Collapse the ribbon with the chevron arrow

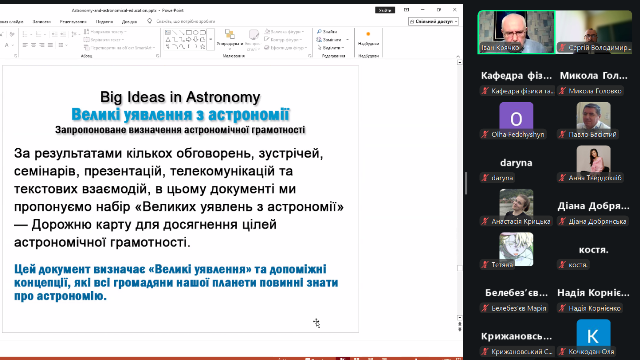tap(458, 57)
